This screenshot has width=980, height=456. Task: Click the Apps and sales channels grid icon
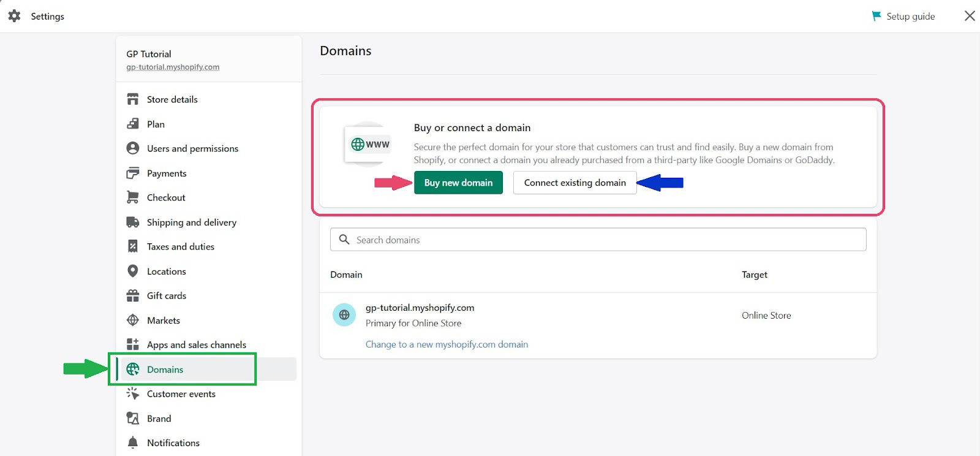(132, 344)
